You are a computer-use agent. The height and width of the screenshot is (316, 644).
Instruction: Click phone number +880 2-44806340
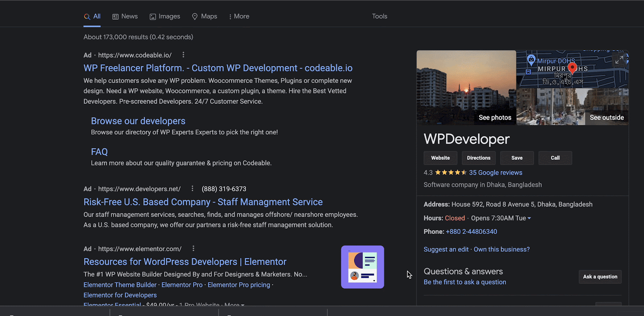point(471,231)
